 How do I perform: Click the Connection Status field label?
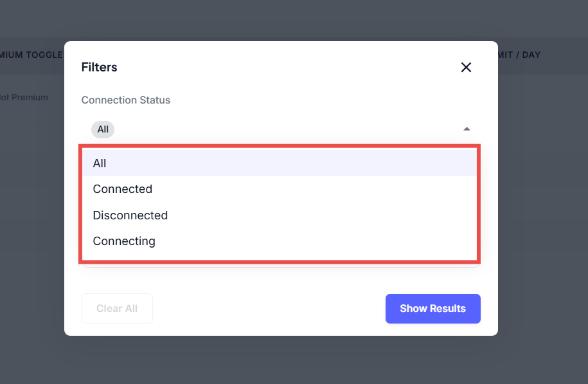click(125, 100)
